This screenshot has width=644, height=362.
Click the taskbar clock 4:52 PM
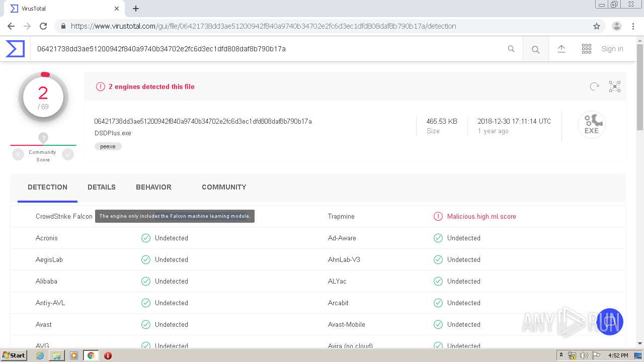(618, 355)
